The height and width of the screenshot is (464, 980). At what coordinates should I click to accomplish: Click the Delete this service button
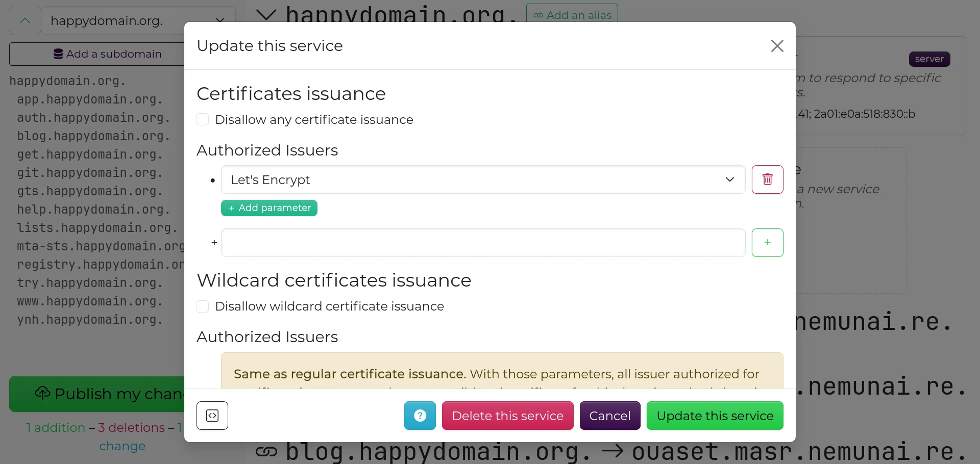[x=507, y=416]
